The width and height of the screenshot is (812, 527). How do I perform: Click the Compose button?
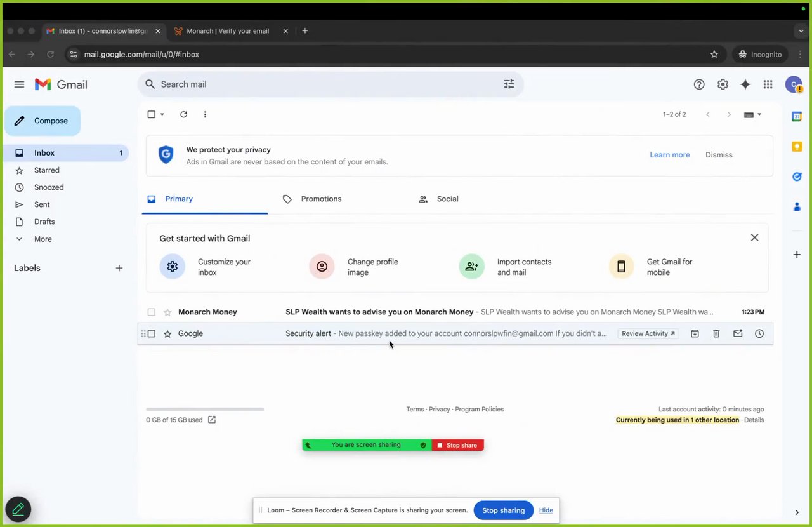tap(43, 121)
